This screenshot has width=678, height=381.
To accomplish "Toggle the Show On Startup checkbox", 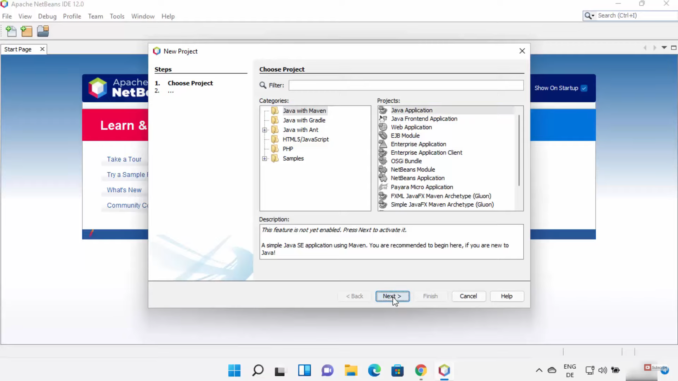I will [x=584, y=88].
